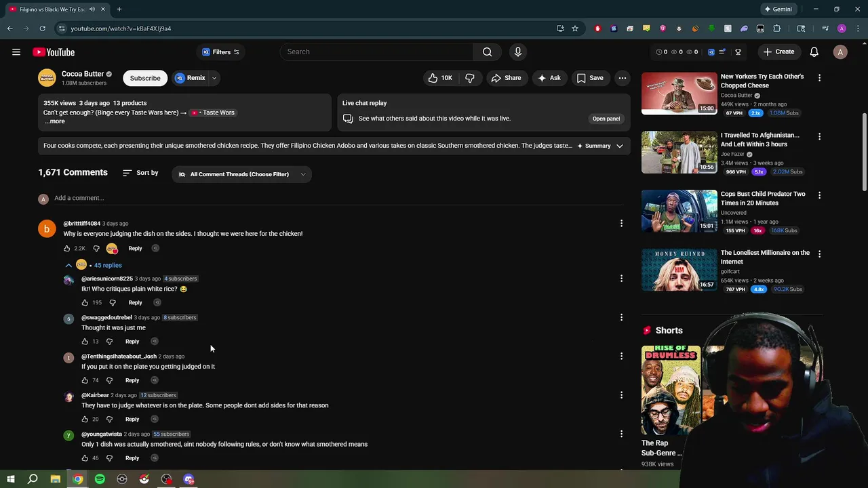Open a new Chrome tab
868x488 pixels.
click(119, 9)
